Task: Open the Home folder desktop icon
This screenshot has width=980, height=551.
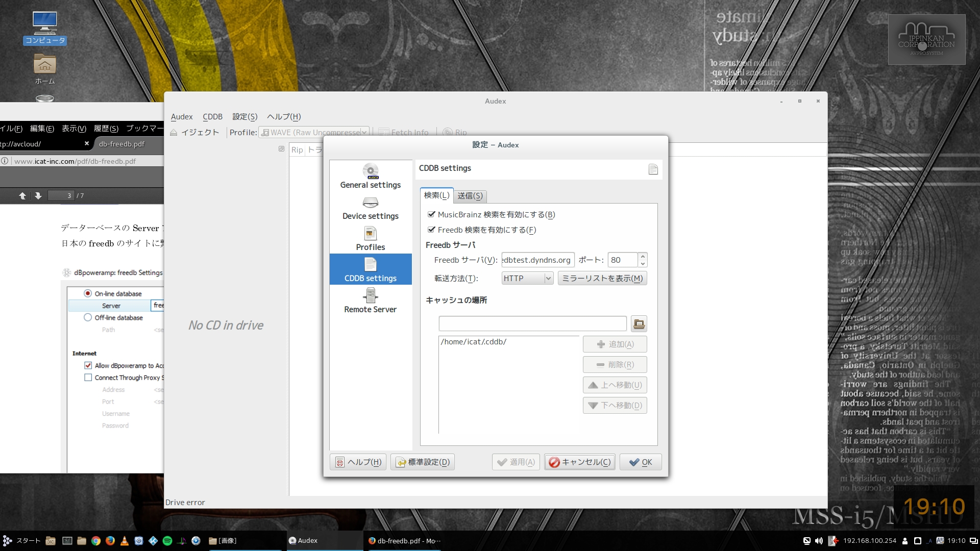Action: [45, 70]
